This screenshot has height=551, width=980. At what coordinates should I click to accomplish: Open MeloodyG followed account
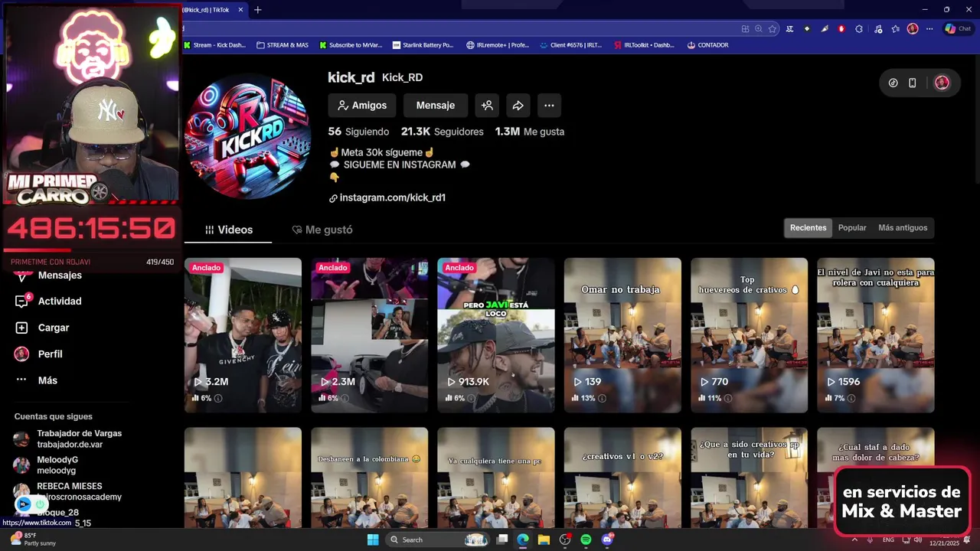(46, 465)
